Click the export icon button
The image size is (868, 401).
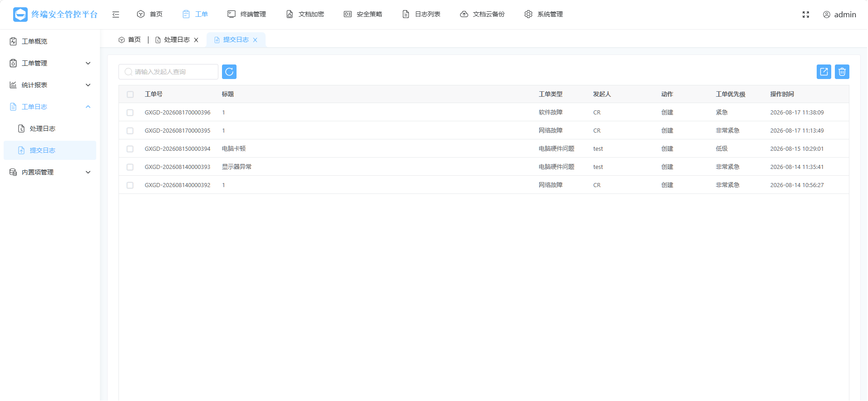tap(824, 72)
